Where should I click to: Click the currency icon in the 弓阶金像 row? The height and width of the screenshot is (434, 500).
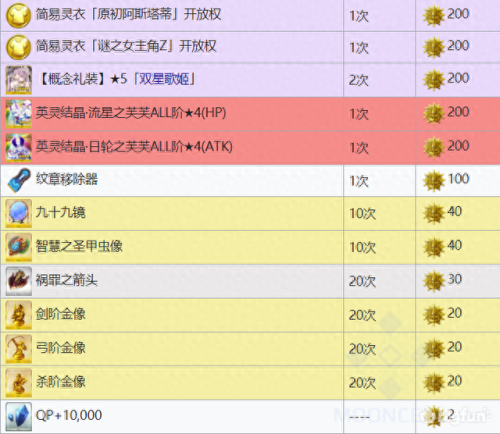tap(434, 349)
